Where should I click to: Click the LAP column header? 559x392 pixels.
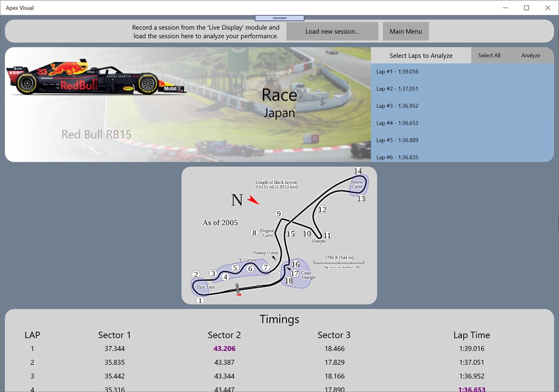tap(32, 335)
